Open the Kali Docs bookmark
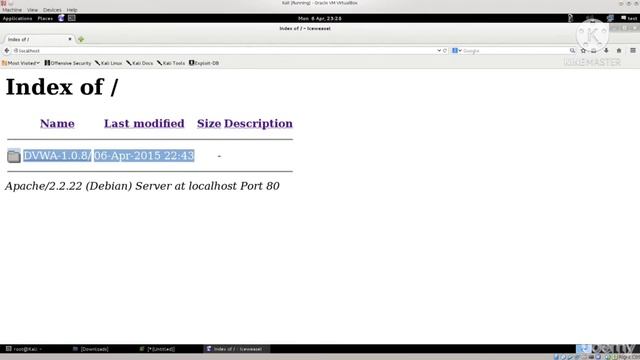 click(x=140, y=63)
